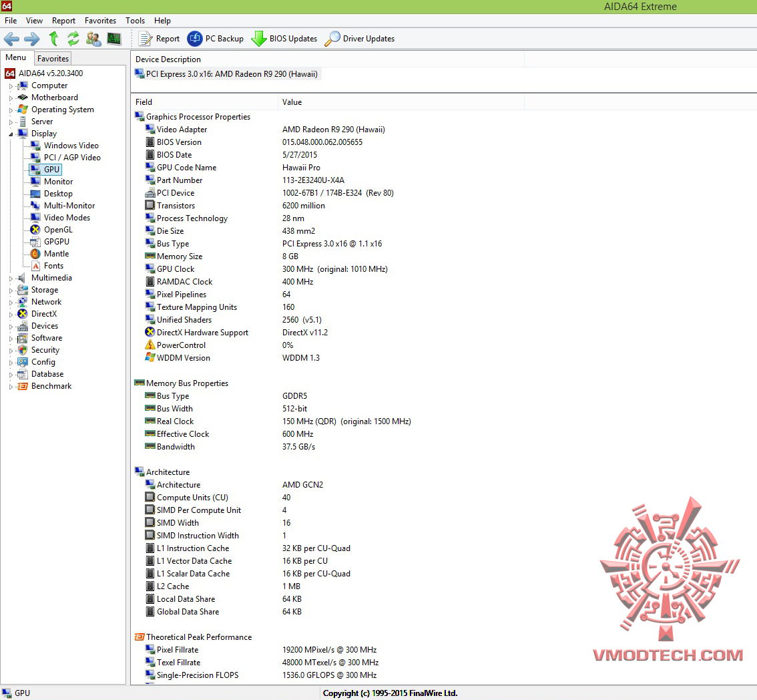Open Driver Updates from toolbar
Image resolution: width=757 pixels, height=700 pixels.
pos(359,39)
